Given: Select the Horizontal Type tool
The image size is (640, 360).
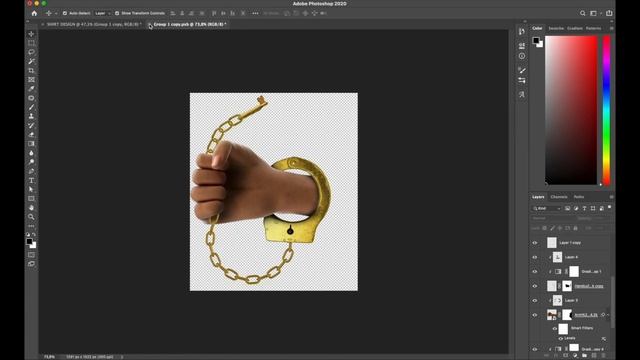Looking at the screenshot, I should coord(31,180).
